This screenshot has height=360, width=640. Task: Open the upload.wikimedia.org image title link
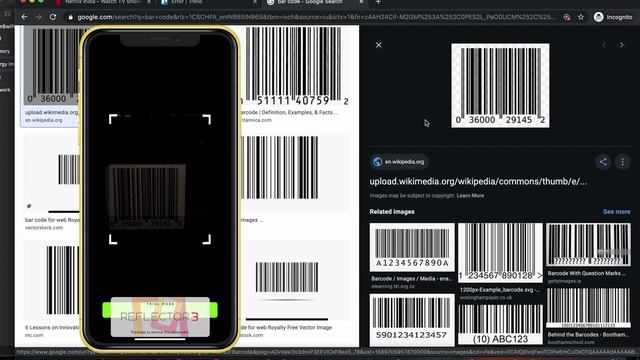(x=478, y=182)
